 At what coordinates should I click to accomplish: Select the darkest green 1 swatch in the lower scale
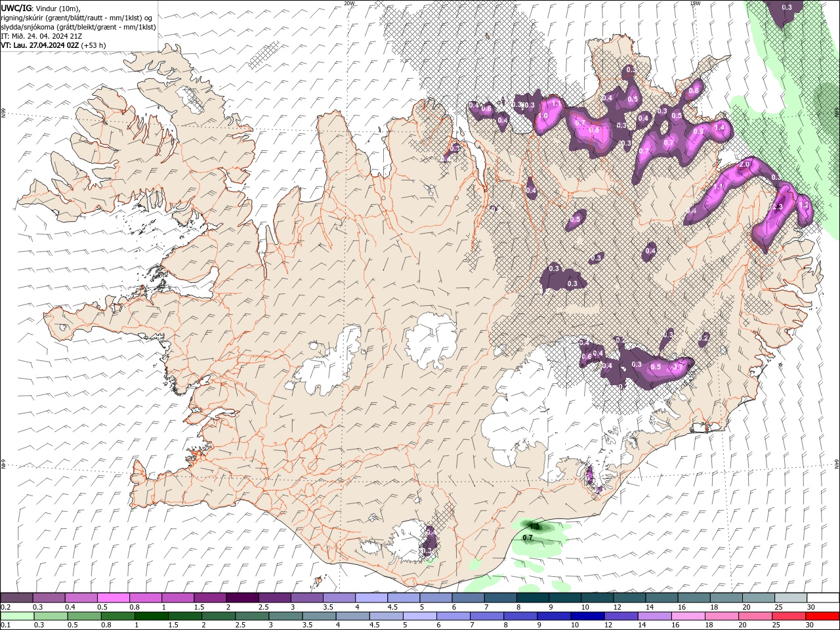click(x=152, y=616)
